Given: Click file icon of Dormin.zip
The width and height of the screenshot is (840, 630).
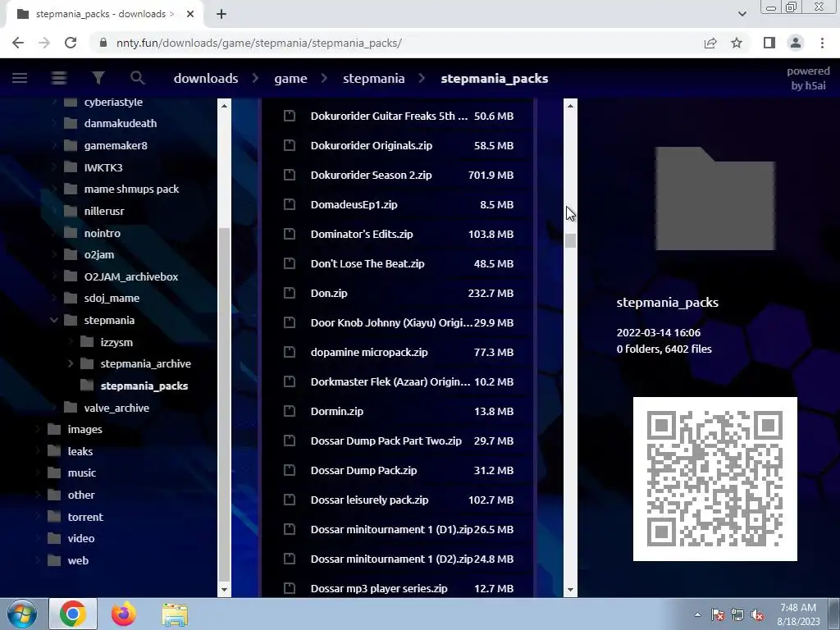Looking at the screenshot, I should [x=290, y=412].
